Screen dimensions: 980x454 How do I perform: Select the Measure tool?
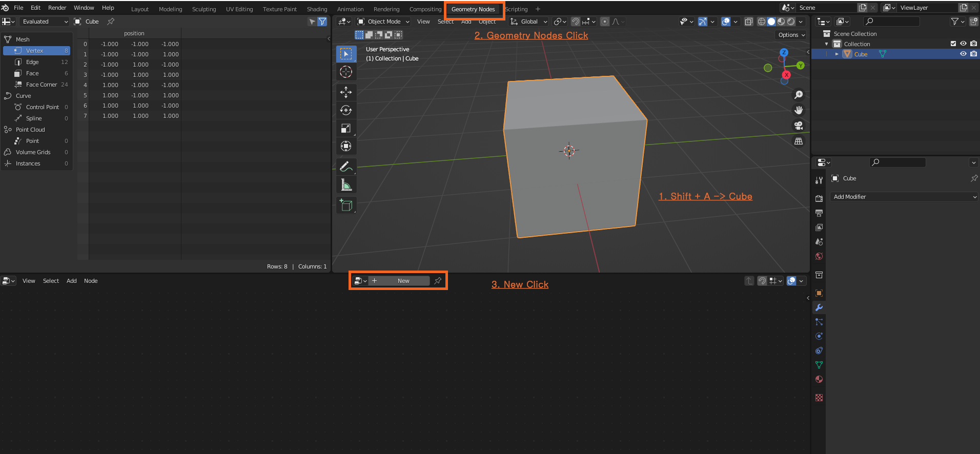346,184
